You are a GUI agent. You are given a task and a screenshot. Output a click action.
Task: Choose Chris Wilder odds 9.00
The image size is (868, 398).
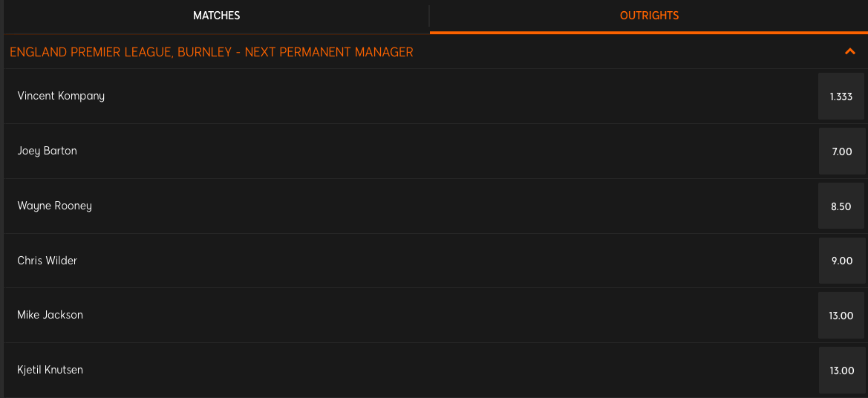click(841, 261)
